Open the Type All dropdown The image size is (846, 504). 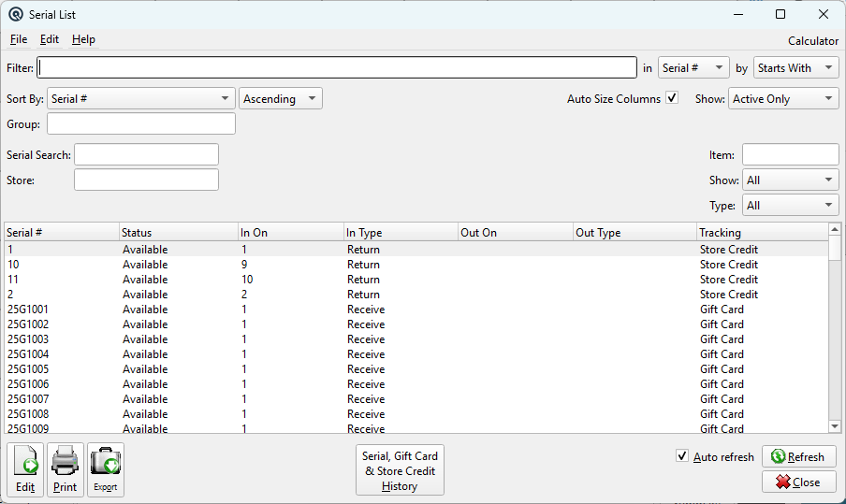click(791, 206)
